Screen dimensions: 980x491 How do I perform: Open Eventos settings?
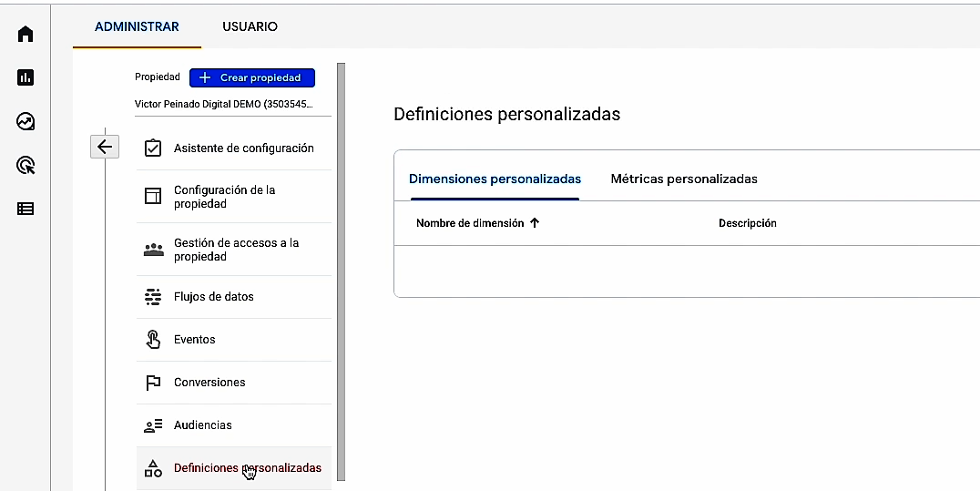pyautogui.click(x=234, y=340)
